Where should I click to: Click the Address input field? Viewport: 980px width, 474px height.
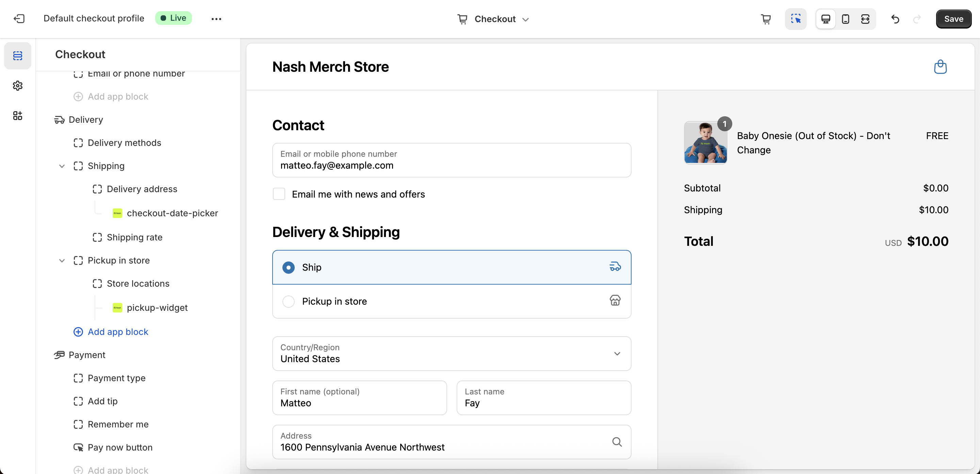click(x=441, y=442)
